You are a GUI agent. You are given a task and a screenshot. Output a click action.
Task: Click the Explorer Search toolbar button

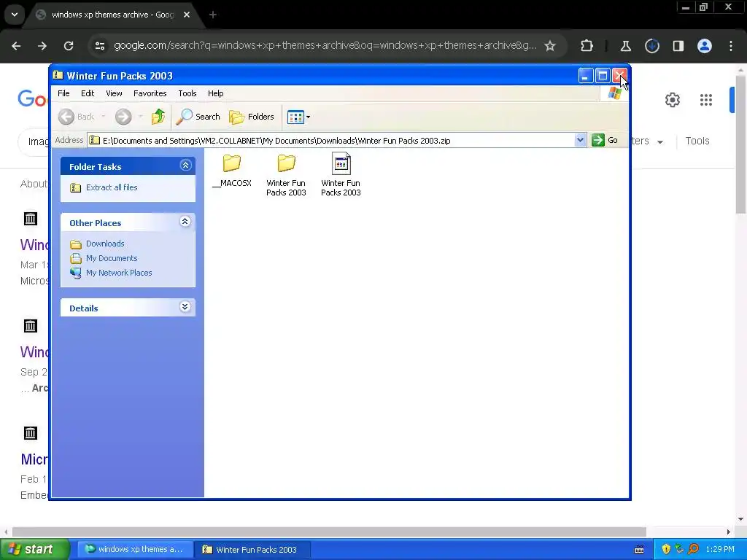(198, 117)
